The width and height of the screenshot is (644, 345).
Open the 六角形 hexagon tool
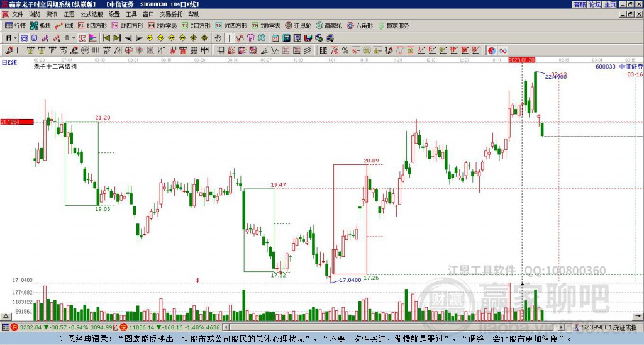tap(360, 25)
